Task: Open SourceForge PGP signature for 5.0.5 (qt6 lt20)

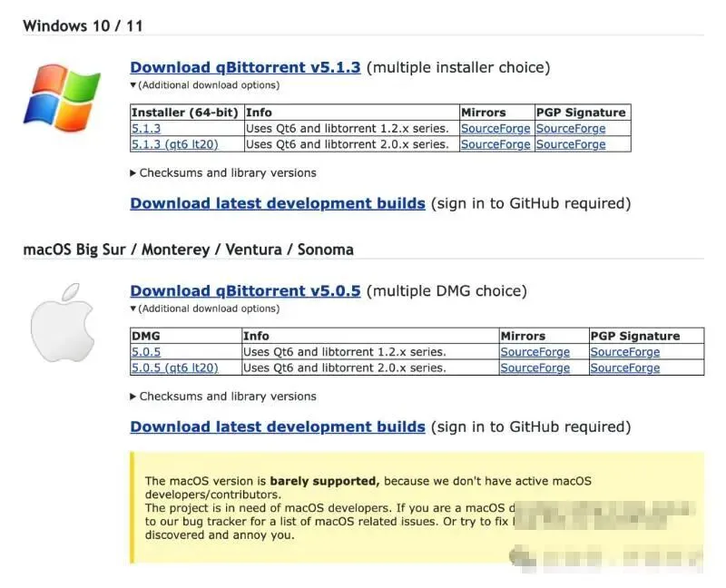Action: (x=625, y=368)
